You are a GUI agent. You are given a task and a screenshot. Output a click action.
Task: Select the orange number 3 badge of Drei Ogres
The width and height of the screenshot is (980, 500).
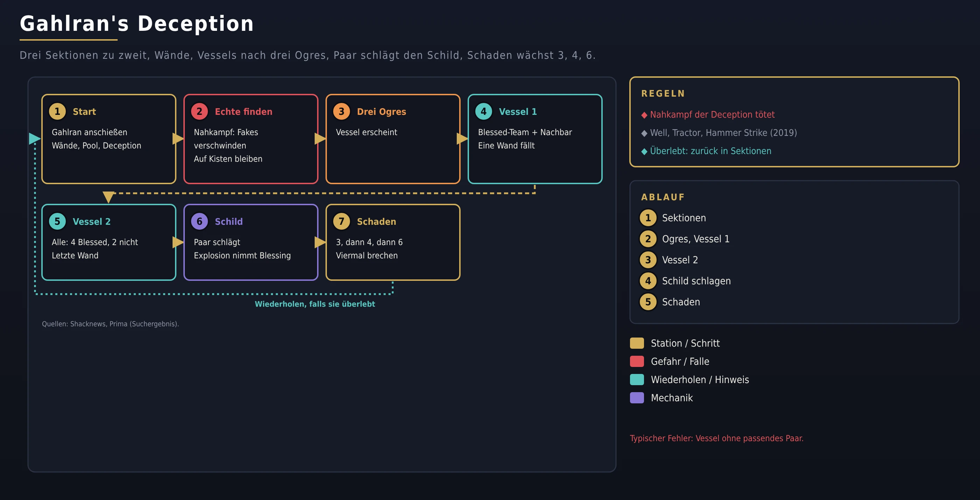point(341,111)
